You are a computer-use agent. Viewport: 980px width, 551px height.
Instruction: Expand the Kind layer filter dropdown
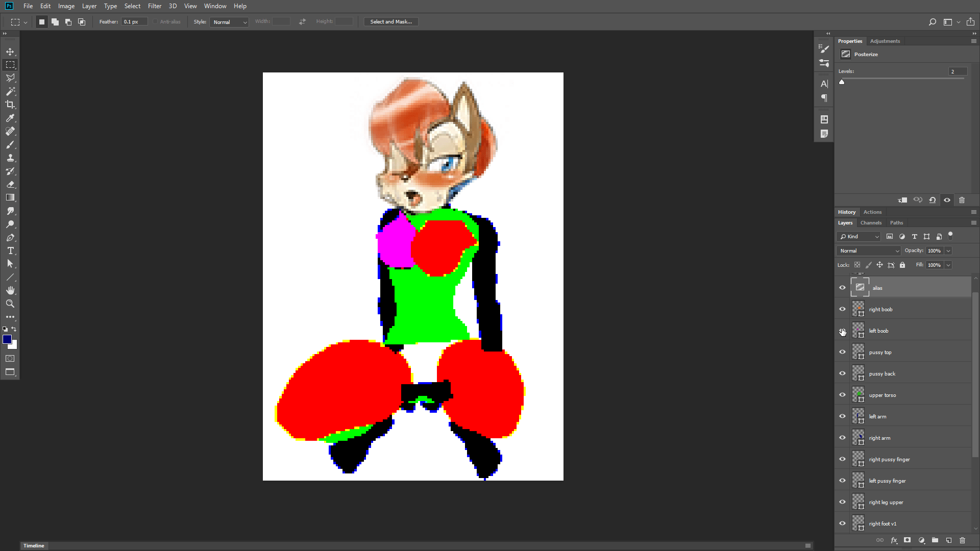click(x=859, y=236)
